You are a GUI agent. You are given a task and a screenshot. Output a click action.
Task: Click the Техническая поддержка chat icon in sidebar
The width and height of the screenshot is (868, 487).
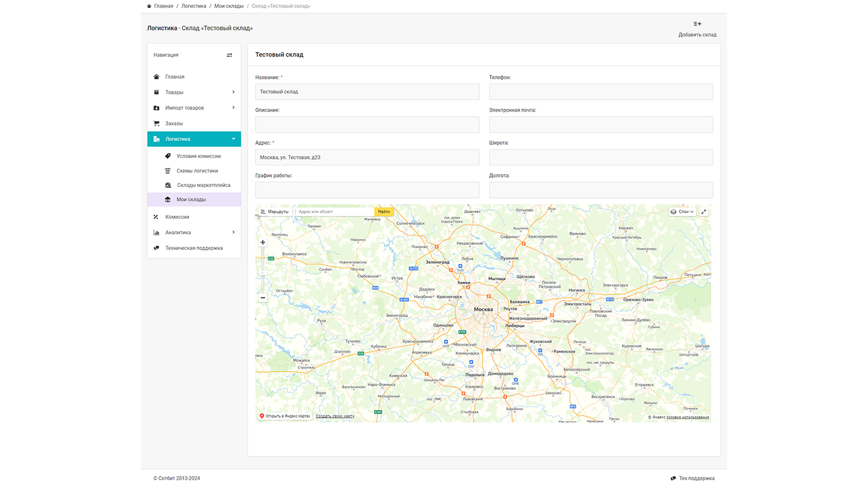(157, 248)
